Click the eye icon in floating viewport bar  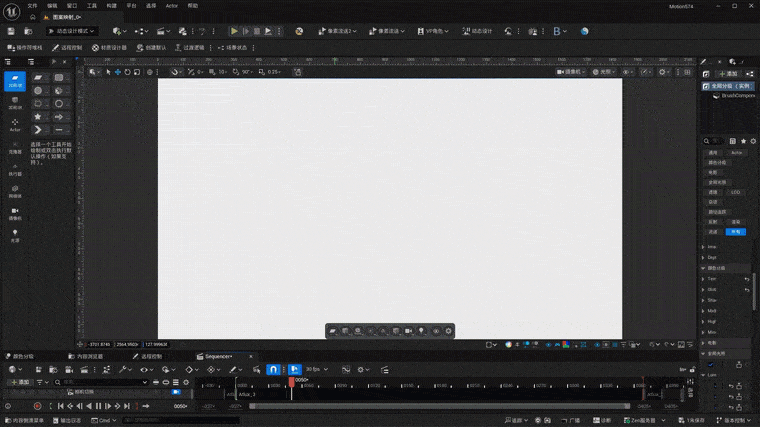tap(436, 331)
